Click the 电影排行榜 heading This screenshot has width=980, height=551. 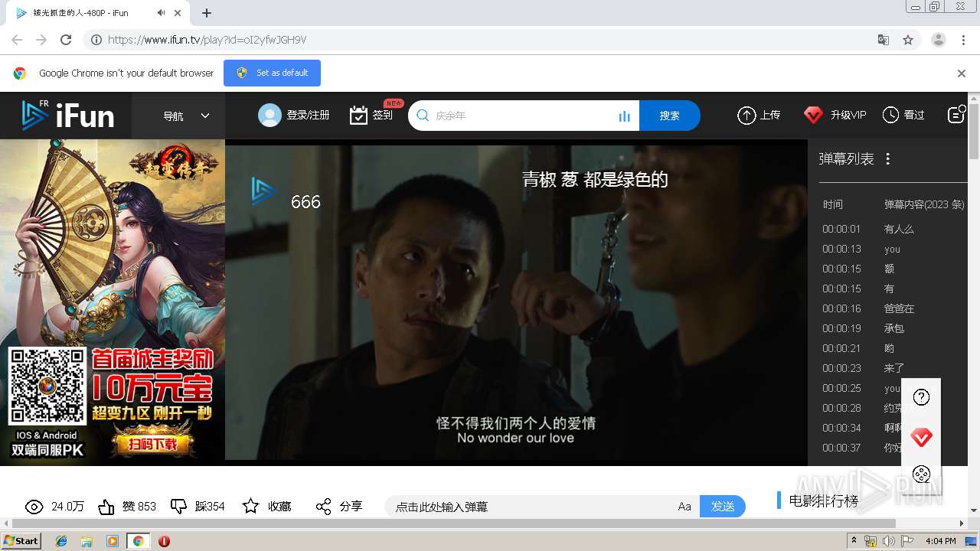pyautogui.click(x=823, y=500)
